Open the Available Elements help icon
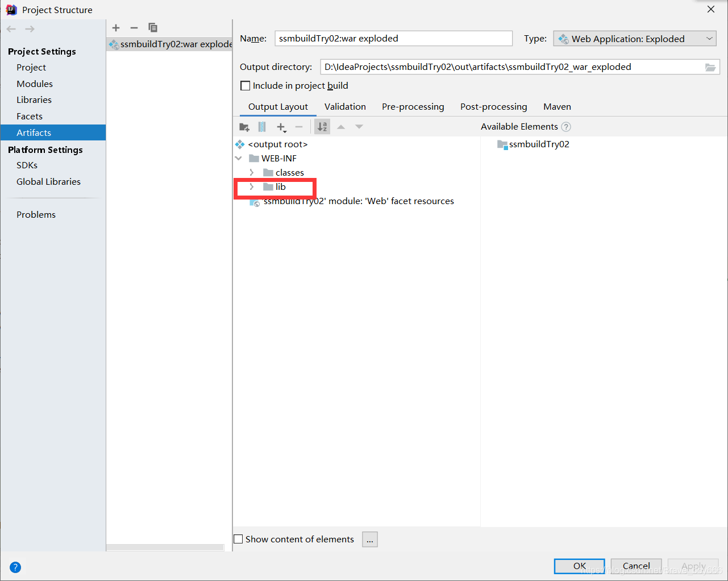This screenshot has width=728, height=581. 566,127
